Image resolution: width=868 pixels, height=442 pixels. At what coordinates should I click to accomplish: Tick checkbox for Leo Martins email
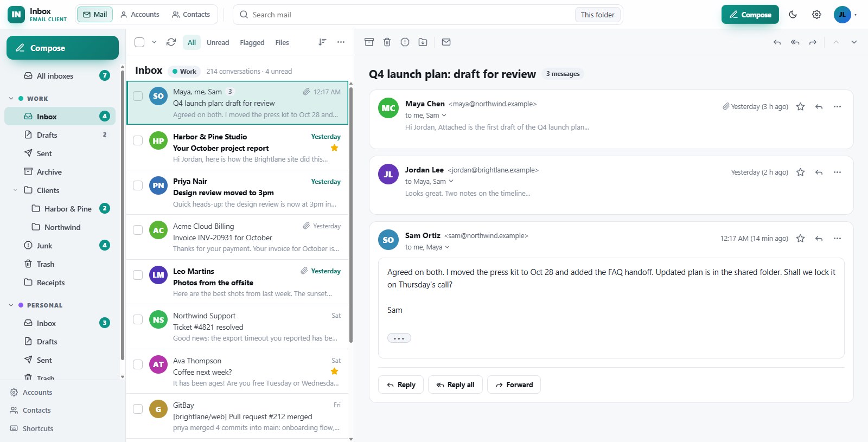click(x=138, y=275)
